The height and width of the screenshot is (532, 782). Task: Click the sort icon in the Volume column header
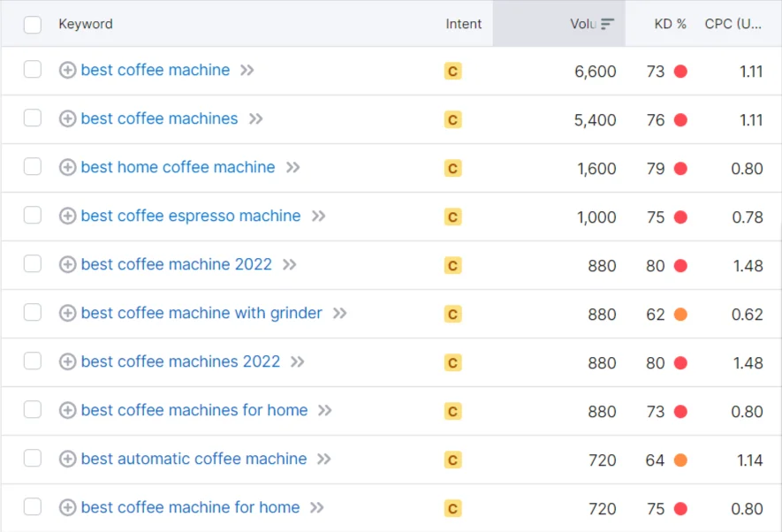(608, 24)
